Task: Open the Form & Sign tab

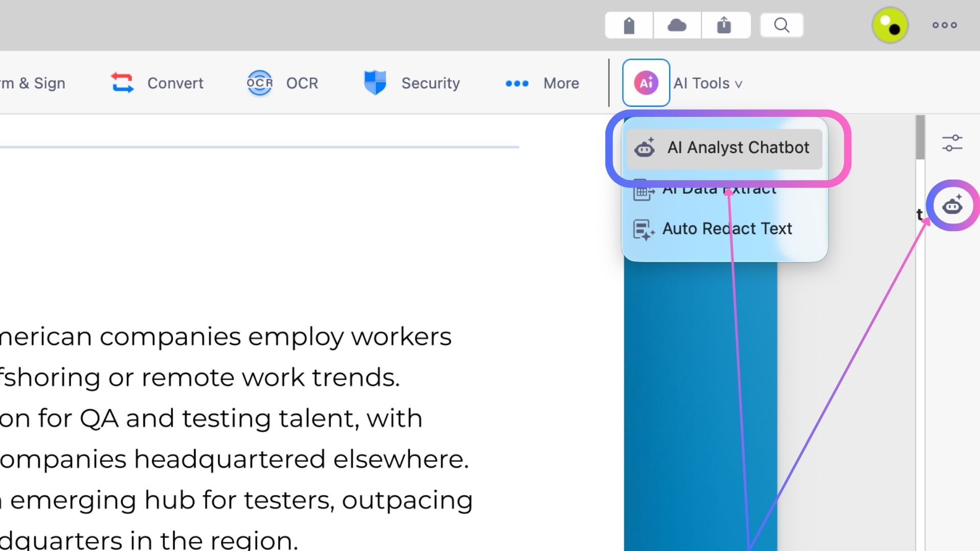Action: (33, 83)
